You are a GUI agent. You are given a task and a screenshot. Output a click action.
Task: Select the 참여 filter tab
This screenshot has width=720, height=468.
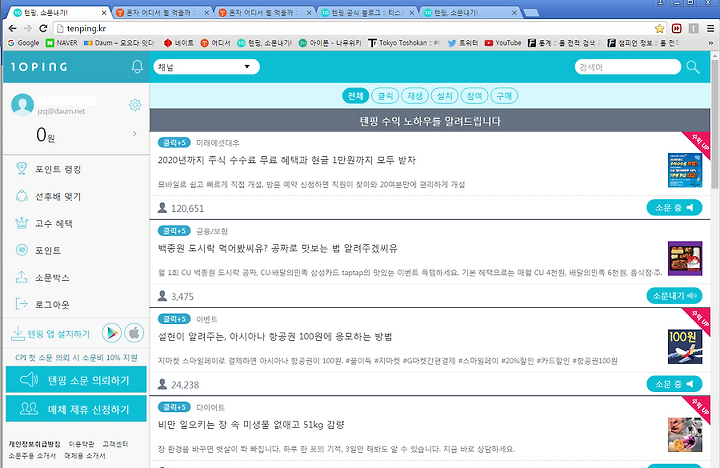(x=474, y=96)
